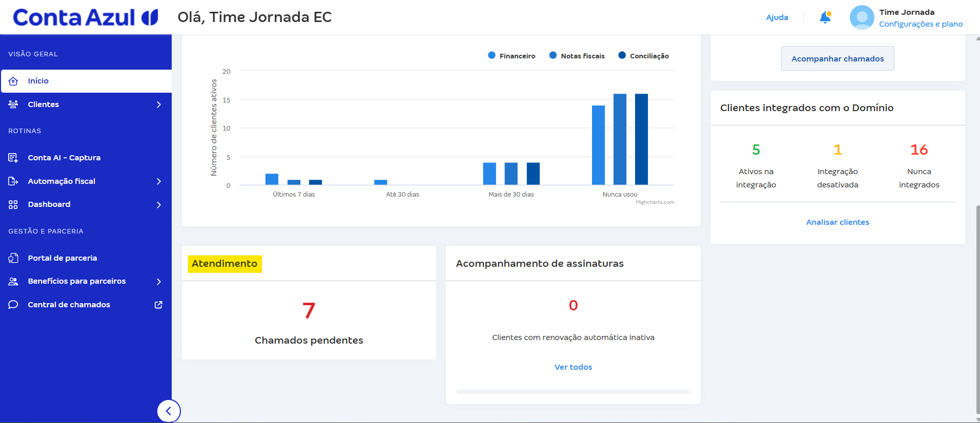980x423 pixels.
Task: Expand the Clientes submenu chevron
Action: (x=159, y=104)
